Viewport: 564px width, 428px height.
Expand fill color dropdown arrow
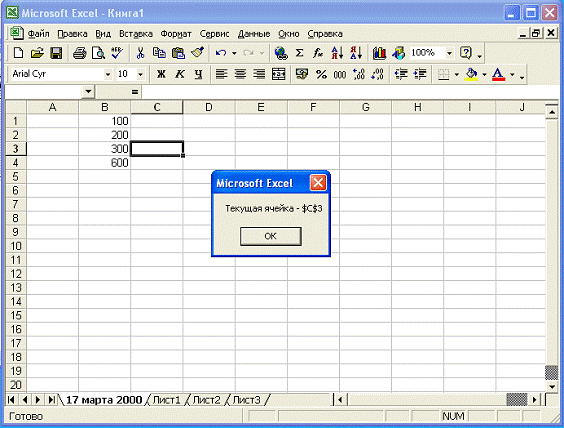coord(484,74)
